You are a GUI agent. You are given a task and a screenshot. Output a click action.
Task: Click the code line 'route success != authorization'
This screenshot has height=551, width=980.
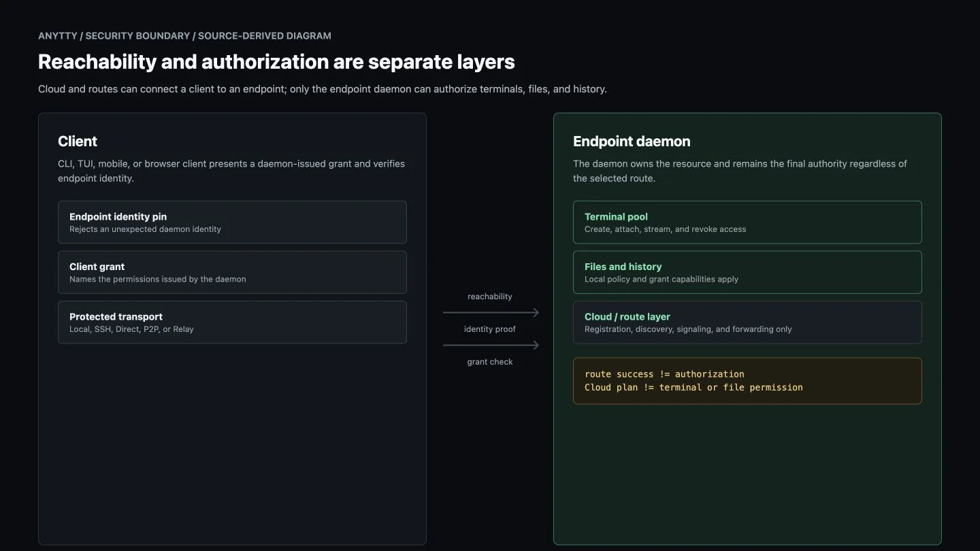click(664, 374)
